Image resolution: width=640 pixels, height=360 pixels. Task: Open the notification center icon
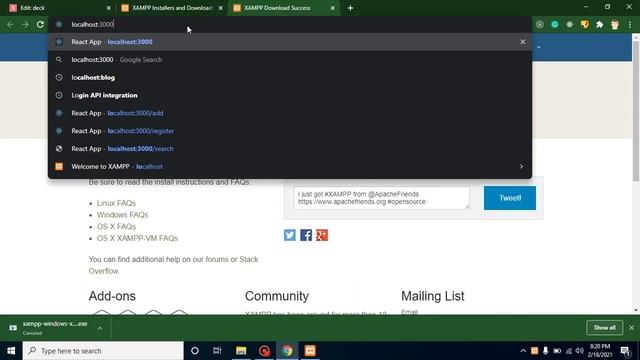coord(625,351)
